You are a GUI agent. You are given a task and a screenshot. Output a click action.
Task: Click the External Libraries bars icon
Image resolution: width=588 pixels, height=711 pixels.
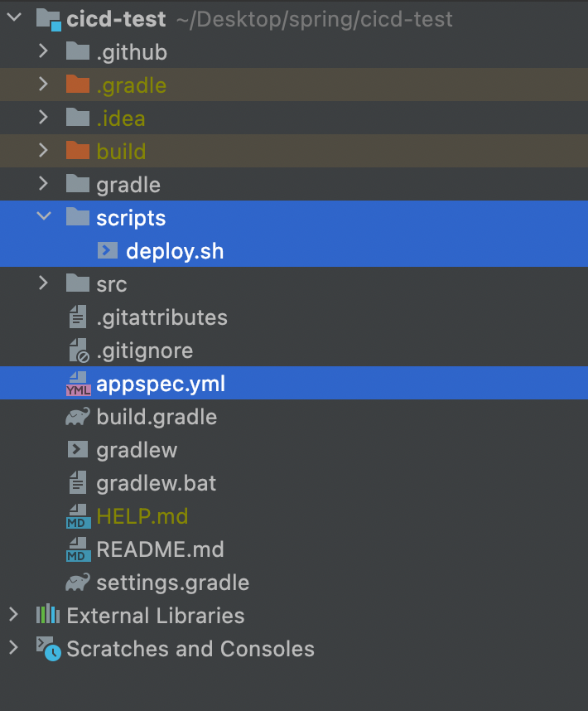[48, 614]
